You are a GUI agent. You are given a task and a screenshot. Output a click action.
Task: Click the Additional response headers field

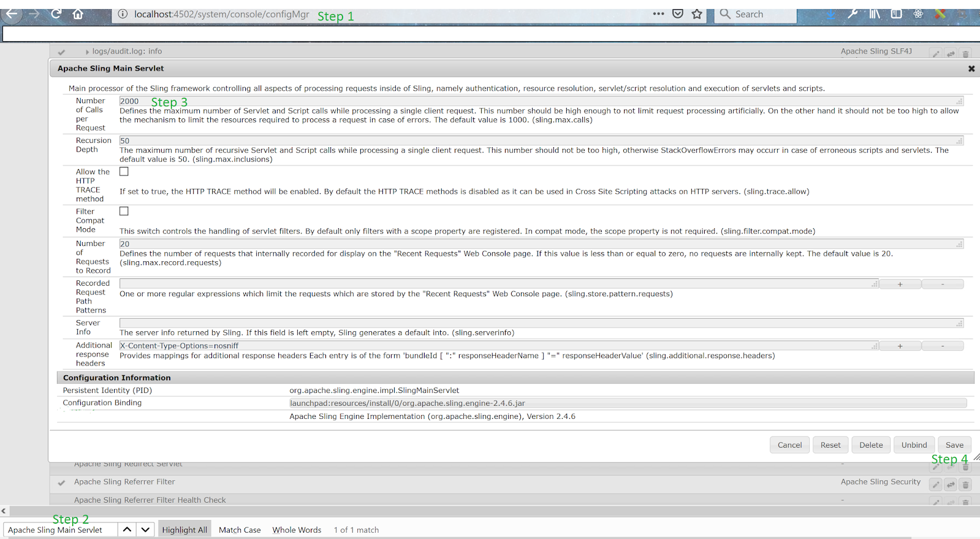(499, 346)
